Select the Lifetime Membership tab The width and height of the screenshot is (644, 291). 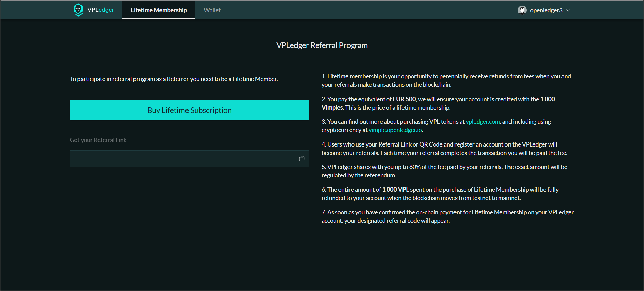[x=159, y=10]
